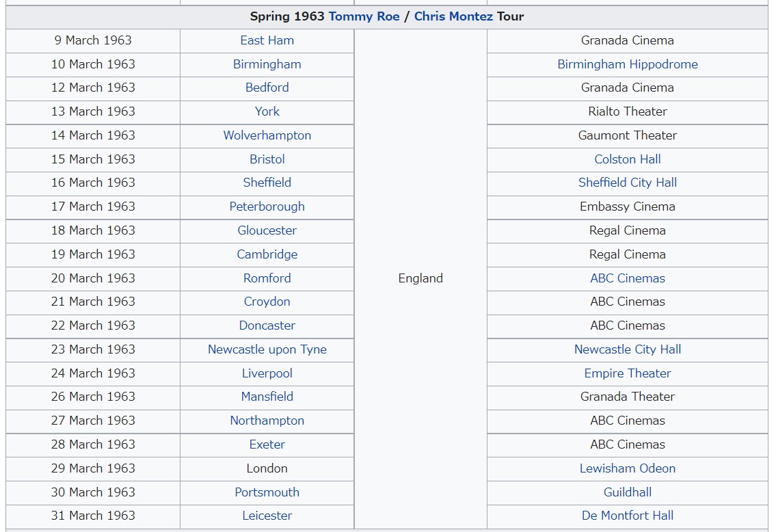This screenshot has height=532, width=776.
Task: Visit the York city link
Action: coord(267,111)
